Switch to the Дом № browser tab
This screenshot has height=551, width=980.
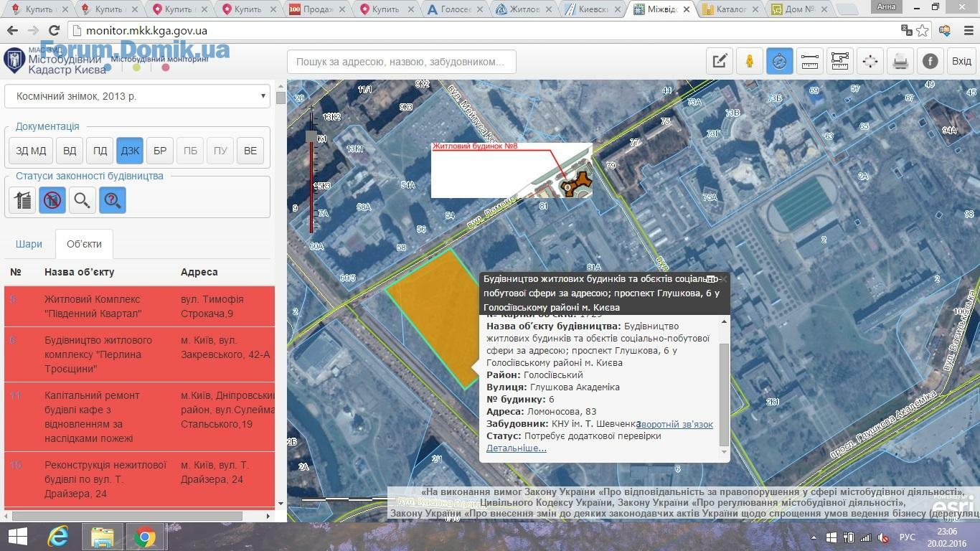tap(798, 9)
